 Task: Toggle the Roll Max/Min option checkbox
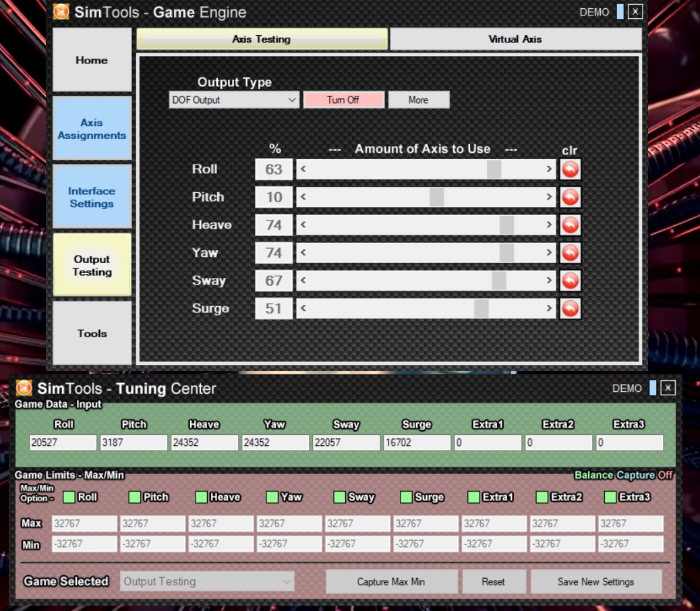[69, 497]
